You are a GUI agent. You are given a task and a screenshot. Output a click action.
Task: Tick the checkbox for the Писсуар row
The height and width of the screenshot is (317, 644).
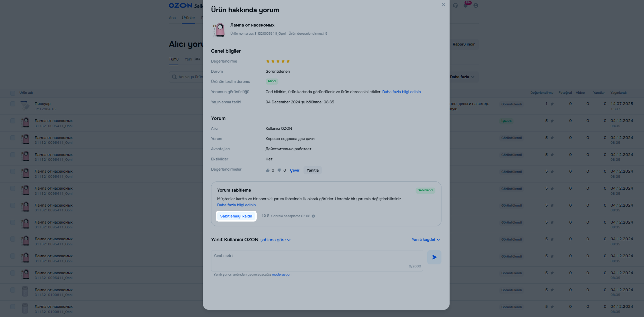(13, 104)
